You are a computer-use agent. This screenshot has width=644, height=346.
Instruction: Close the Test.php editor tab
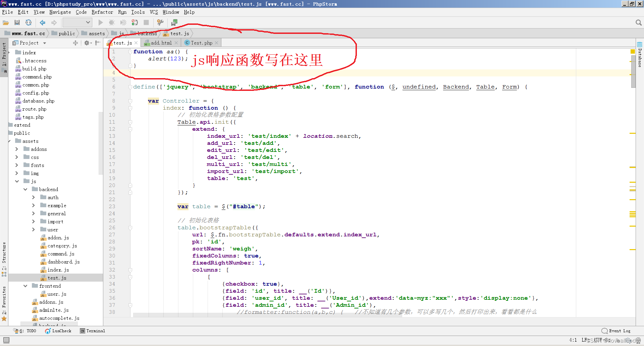point(217,43)
